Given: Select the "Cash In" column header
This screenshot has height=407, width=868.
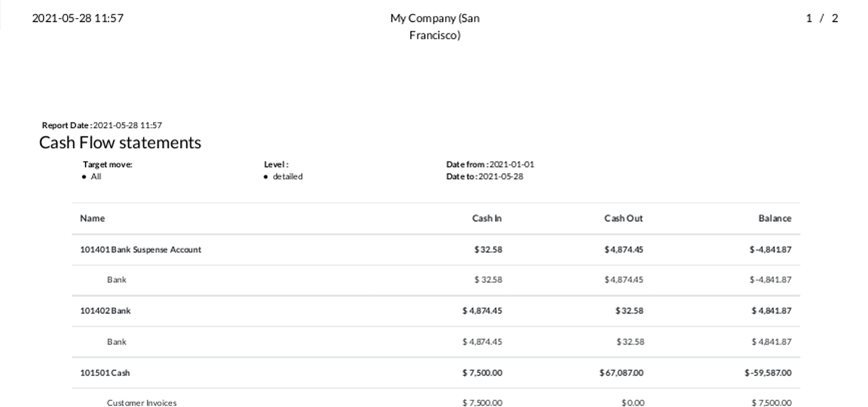Looking at the screenshot, I should pos(487,218).
